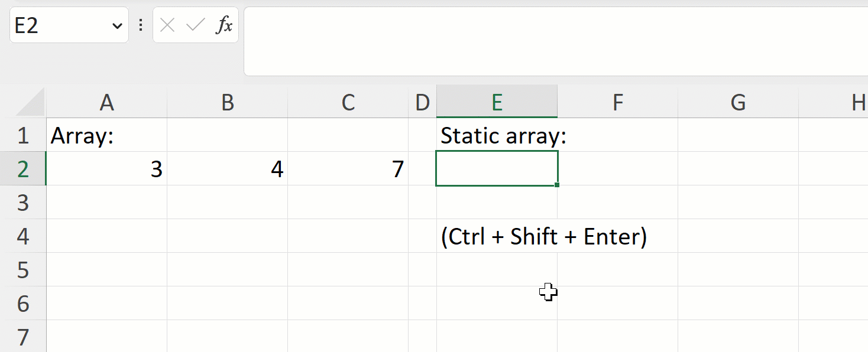This screenshot has height=352, width=868.
Task: Click the selected cell E2
Action: click(497, 168)
